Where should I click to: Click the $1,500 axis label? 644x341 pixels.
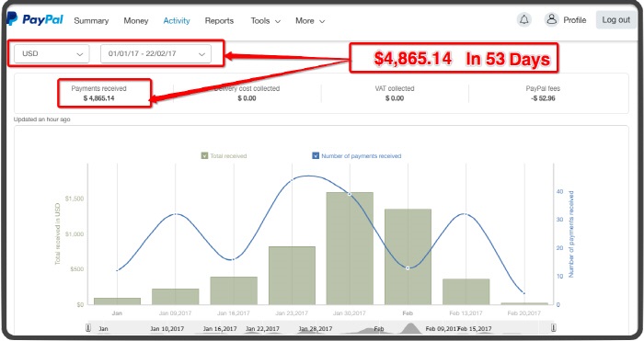click(75, 199)
